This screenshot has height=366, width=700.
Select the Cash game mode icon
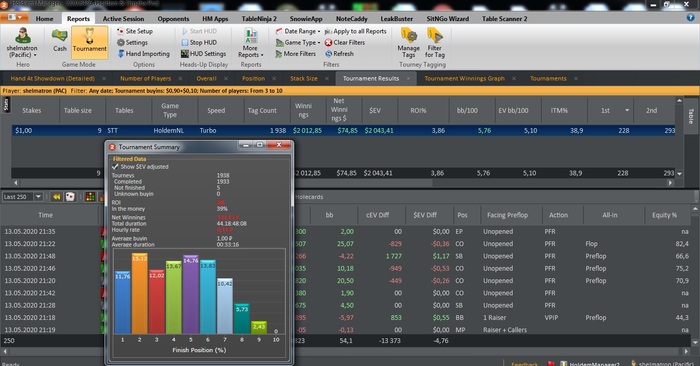click(59, 40)
